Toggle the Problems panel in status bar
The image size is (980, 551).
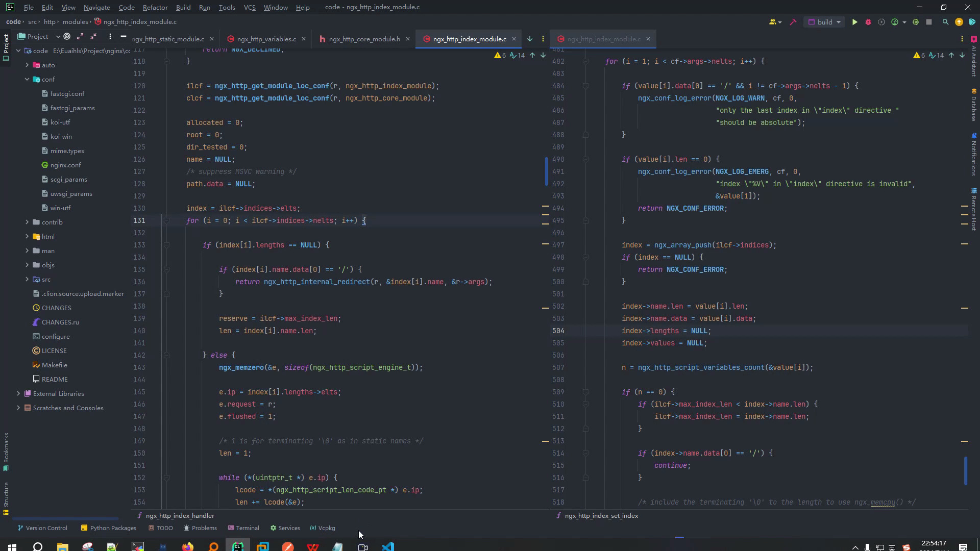click(201, 528)
